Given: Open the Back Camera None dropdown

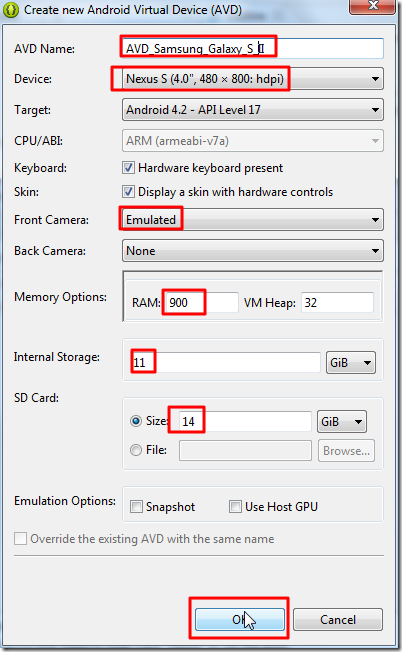Looking at the screenshot, I should (x=253, y=251).
